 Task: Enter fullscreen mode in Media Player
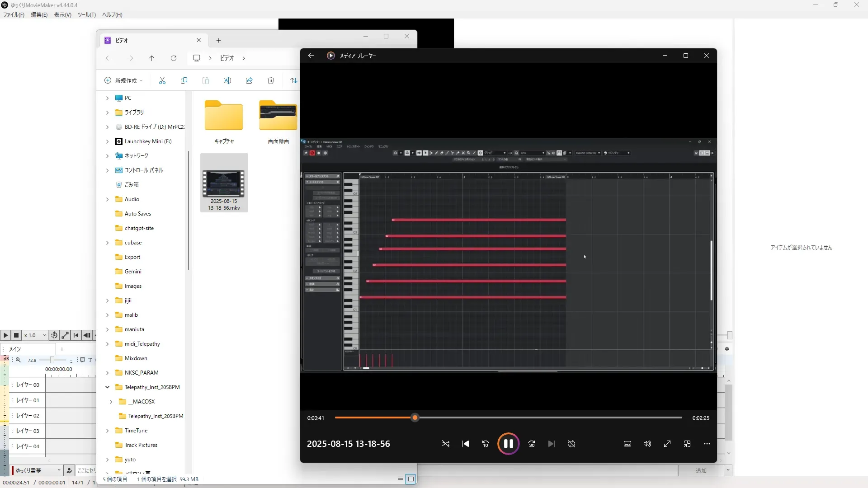point(667,444)
